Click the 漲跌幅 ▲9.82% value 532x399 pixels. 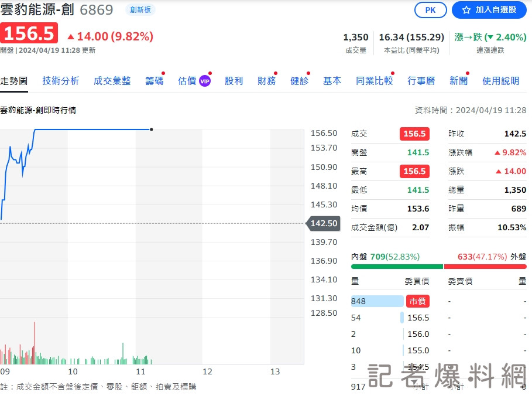510,152
